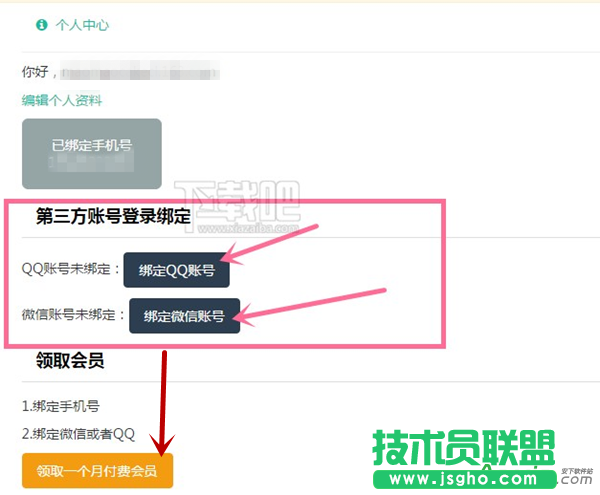Click the QQ账号未绑定 status label

click(70, 269)
